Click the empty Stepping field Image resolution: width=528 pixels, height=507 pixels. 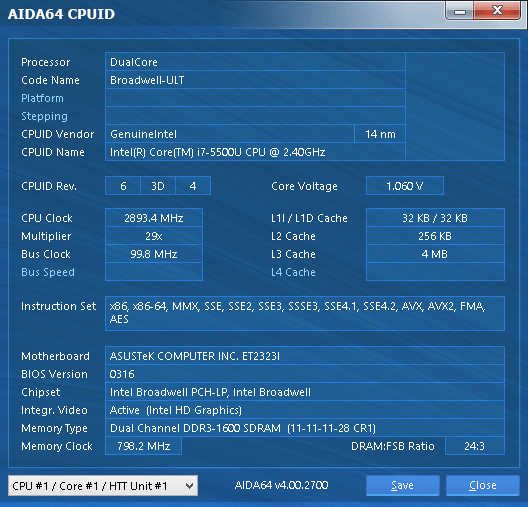tap(255, 116)
